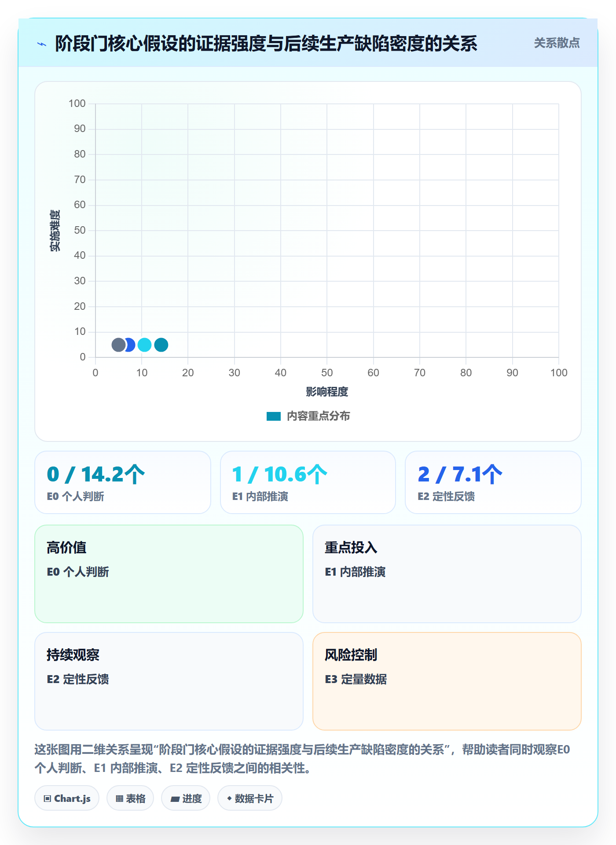This screenshot has width=616, height=845.
Task: Open the E2 定性反馈 metric card showing 7.1个
Action: click(x=493, y=482)
